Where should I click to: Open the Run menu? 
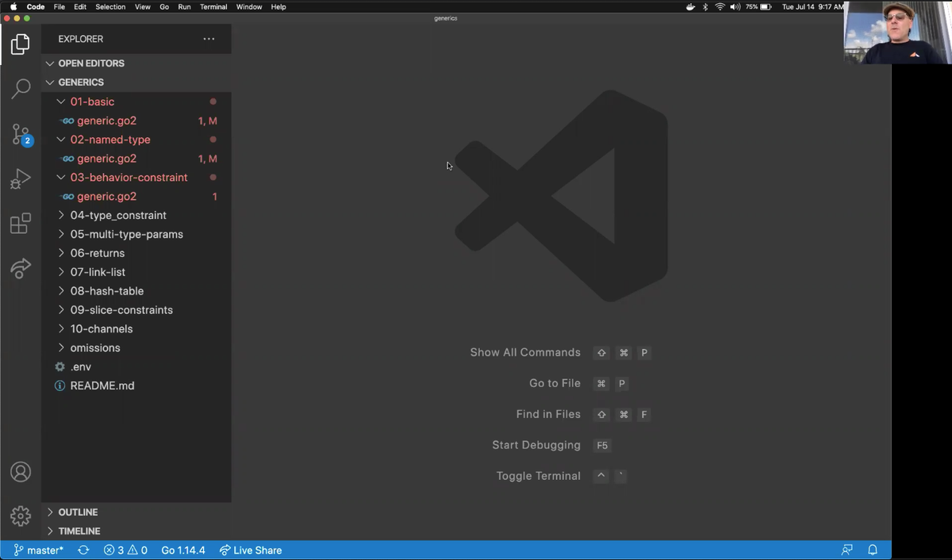(184, 6)
